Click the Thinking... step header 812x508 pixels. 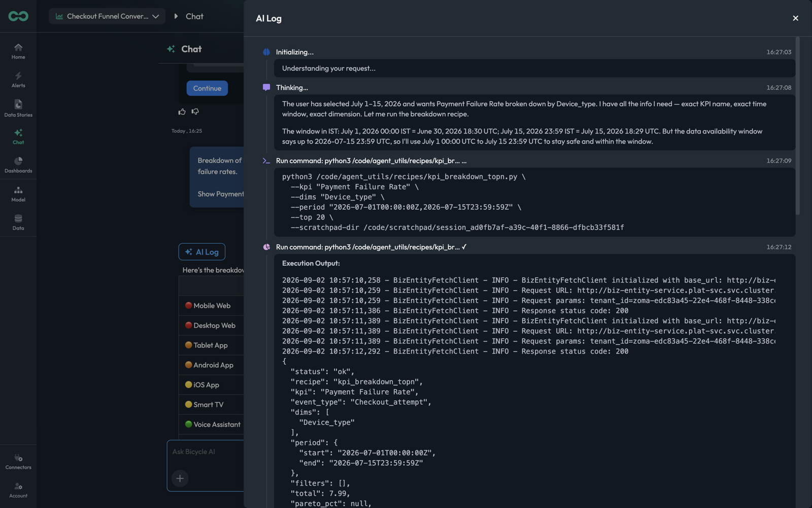(292, 87)
